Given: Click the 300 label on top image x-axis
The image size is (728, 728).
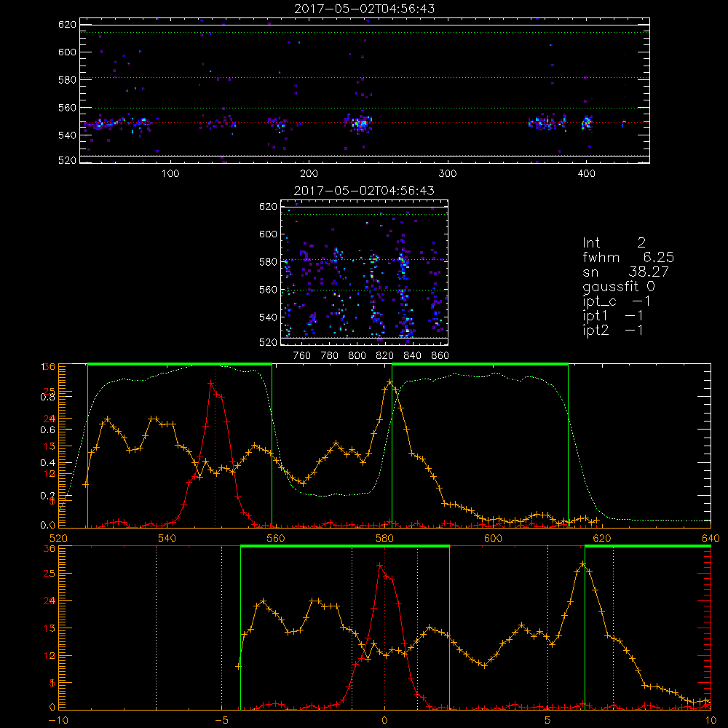Looking at the screenshot, I should click(448, 174).
